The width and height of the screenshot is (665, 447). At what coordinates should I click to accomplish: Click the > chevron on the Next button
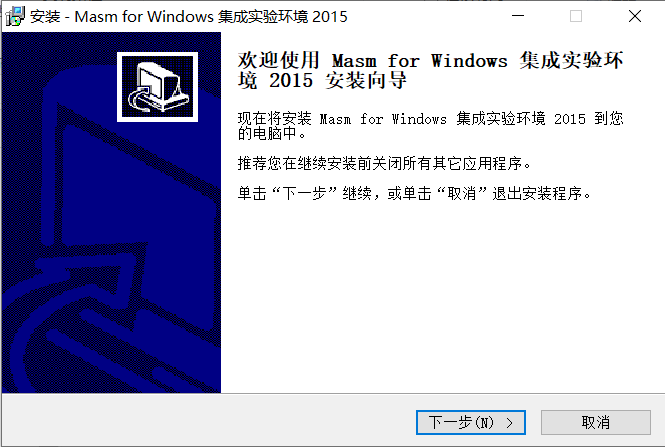509,423
